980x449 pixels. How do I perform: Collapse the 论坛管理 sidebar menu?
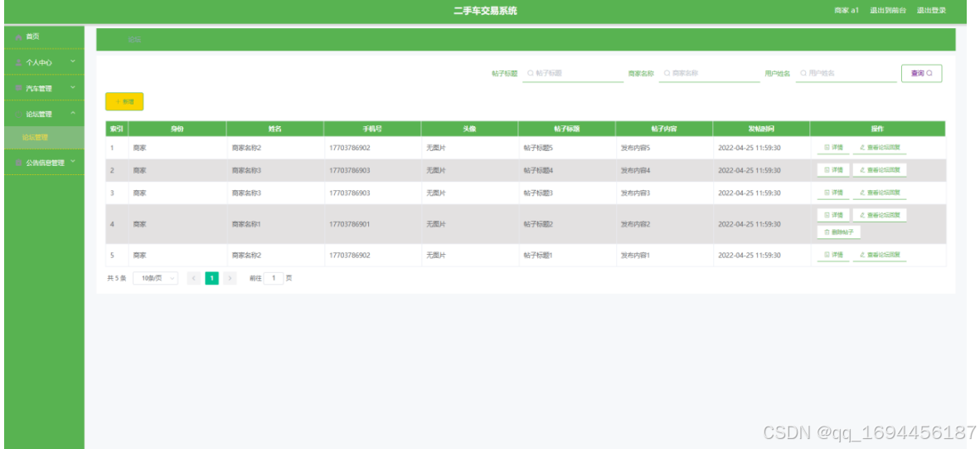pos(44,114)
